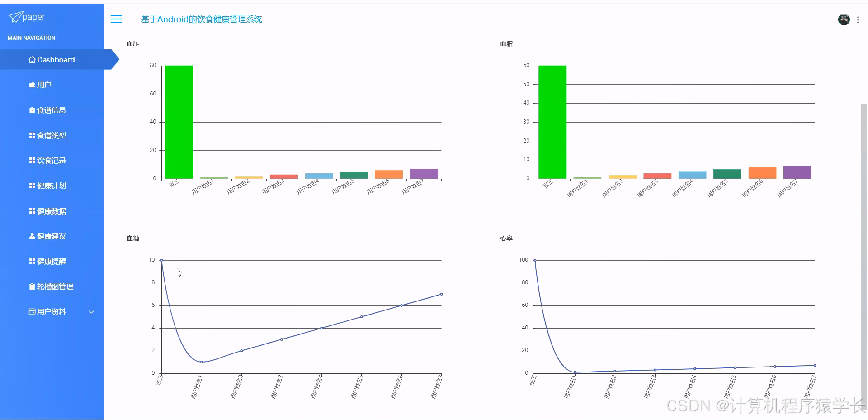Screen dimensions: 868x420
Task: Click the clipboard icon beside 食谱信息
Action: [x=32, y=110]
